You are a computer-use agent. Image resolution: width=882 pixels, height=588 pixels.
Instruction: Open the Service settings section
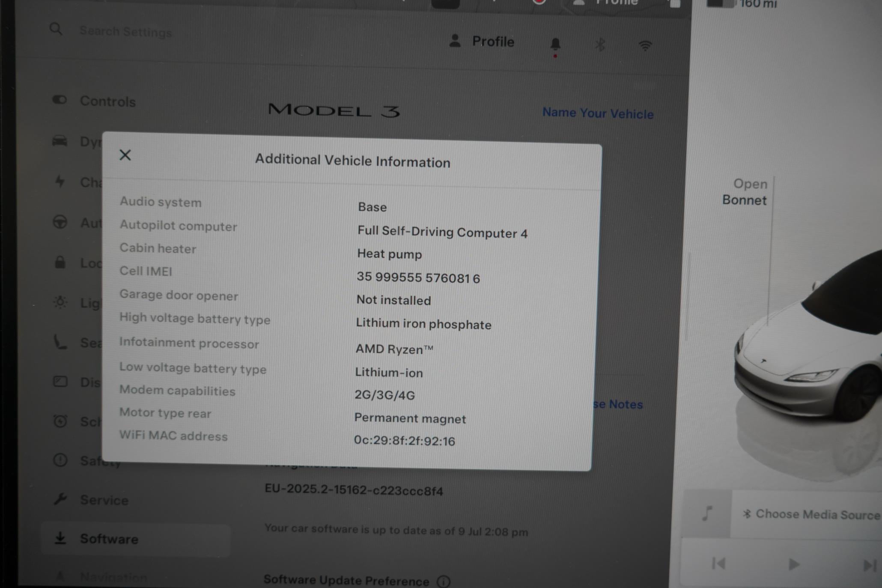click(92, 500)
